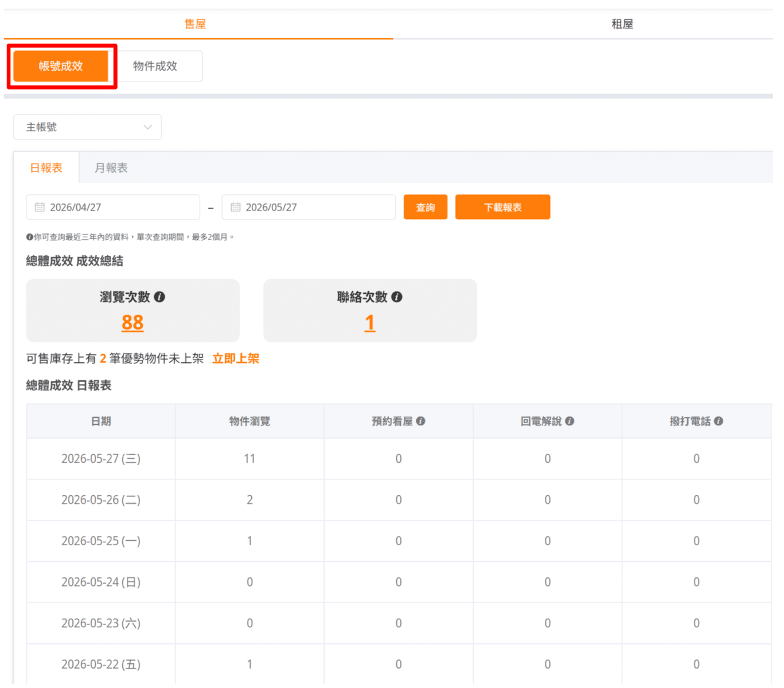This screenshot has width=784, height=688.
Task: Click the end date field 2026/05/27
Action: (309, 208)
